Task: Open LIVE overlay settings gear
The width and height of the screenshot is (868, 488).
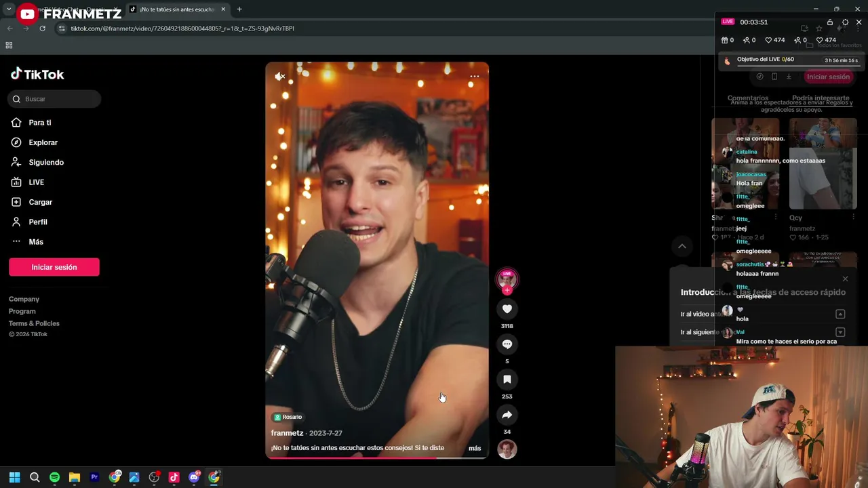Action: [x=845, y=22]
